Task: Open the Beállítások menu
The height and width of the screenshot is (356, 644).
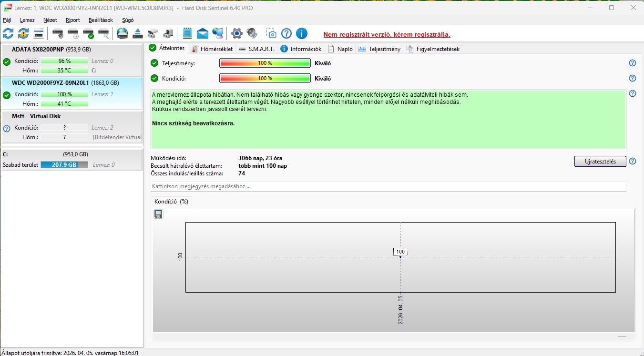Action: coord(101,20)
